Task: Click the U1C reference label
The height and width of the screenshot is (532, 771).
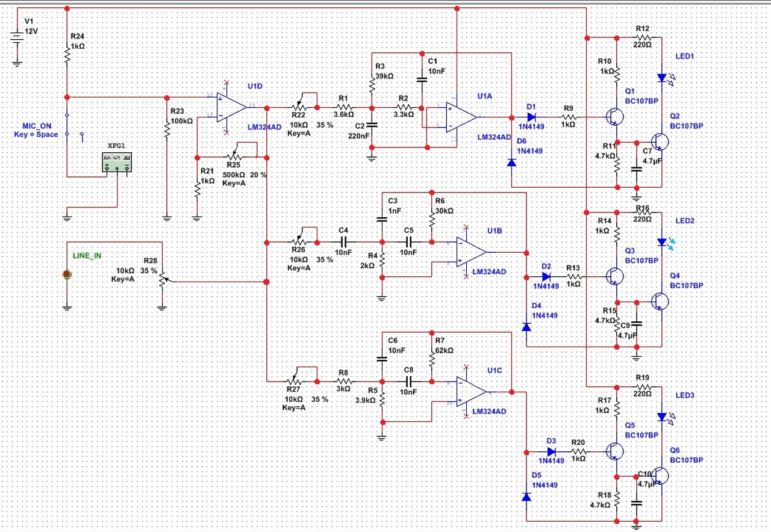Action: (495, 370)
